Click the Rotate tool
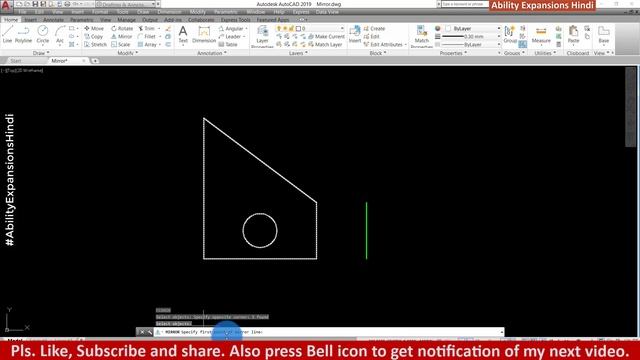640x360 pixels. point(122,29)
